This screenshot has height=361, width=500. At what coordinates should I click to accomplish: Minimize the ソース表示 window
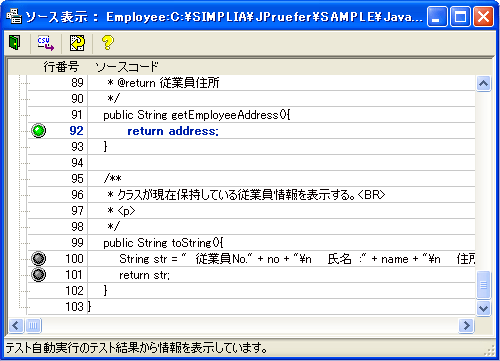(437, 16)
